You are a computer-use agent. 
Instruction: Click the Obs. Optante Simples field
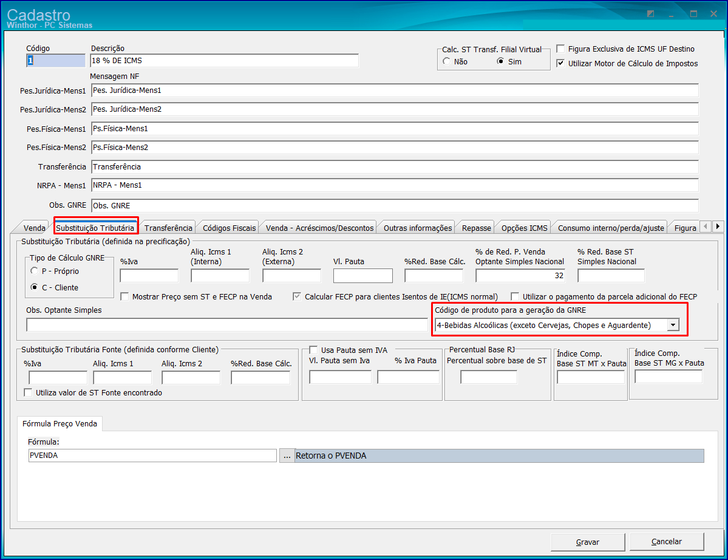(x=226, y=325)
